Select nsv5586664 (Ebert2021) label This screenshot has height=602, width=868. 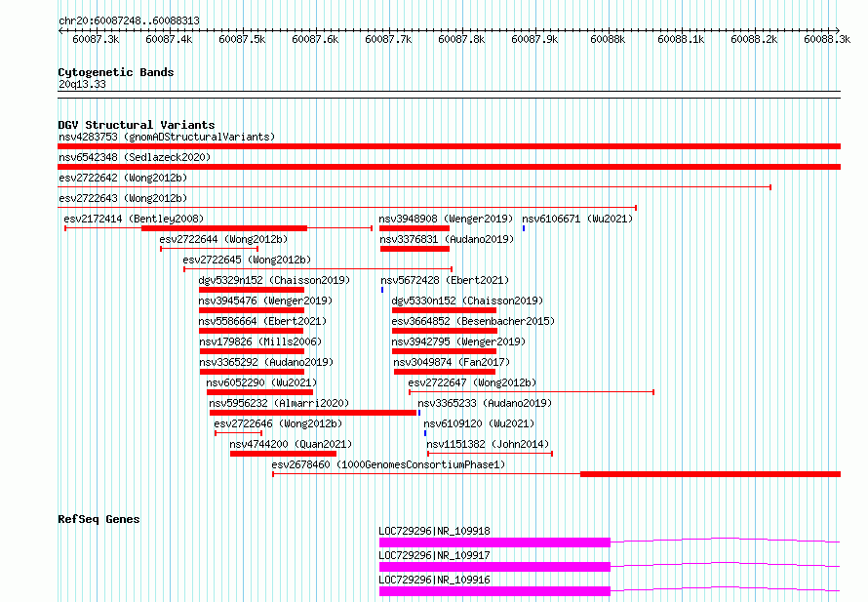(263, 321)
